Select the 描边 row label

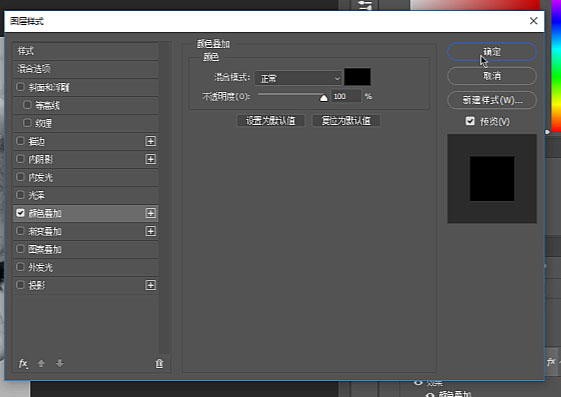(x=37, y=141)
